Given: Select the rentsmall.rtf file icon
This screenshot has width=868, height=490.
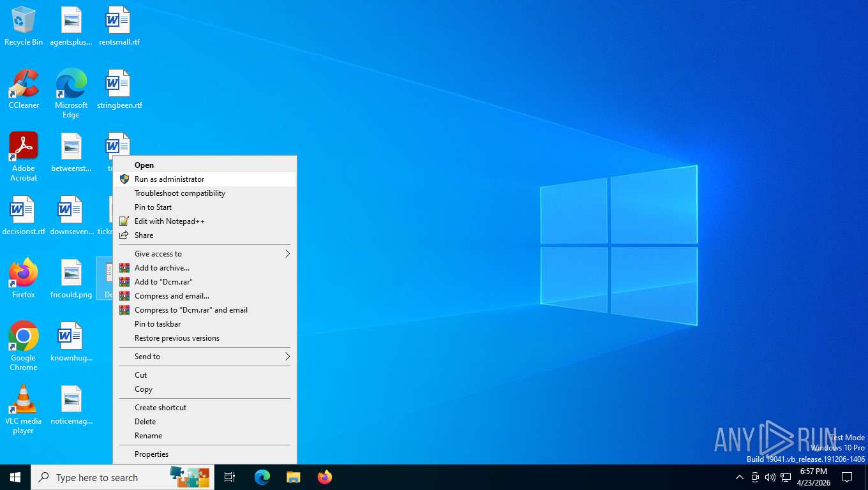Looking at the screenshot, I should [x=119, y=26].
